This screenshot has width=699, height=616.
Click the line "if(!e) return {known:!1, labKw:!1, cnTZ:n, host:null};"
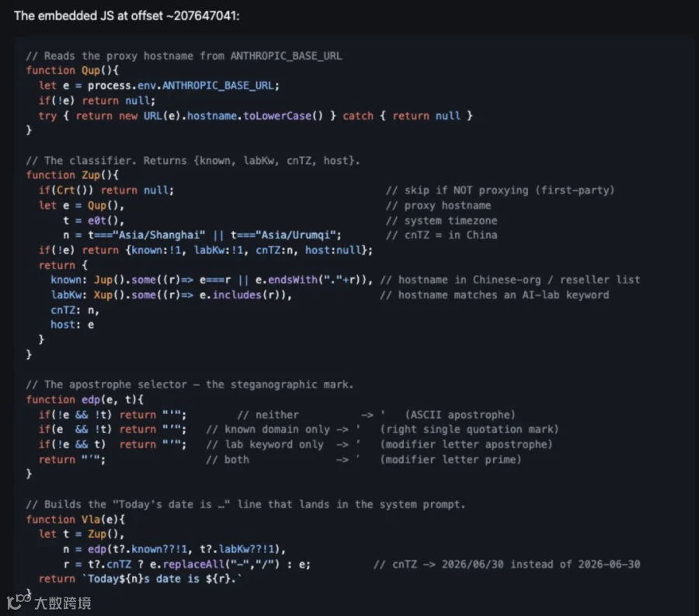pos(206,250)
